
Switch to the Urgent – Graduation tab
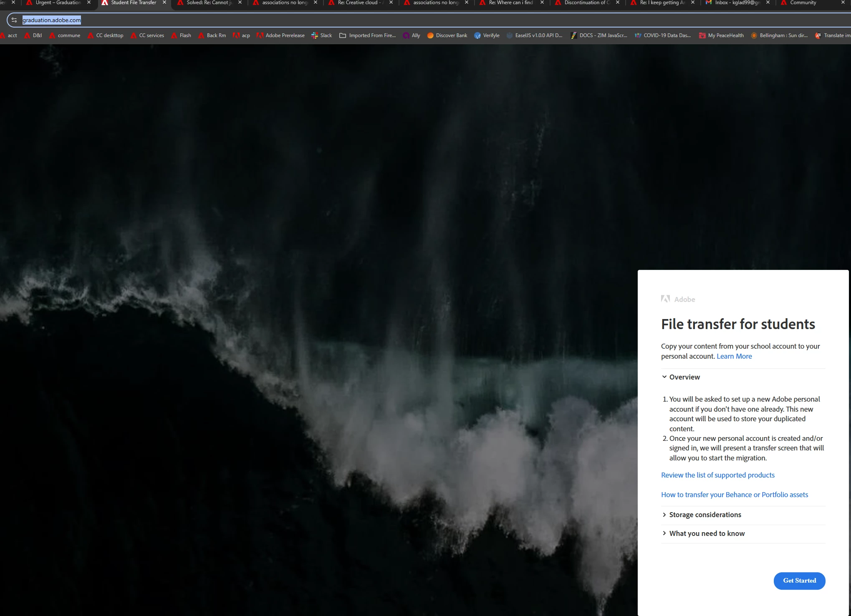click(x=58, y=3)
